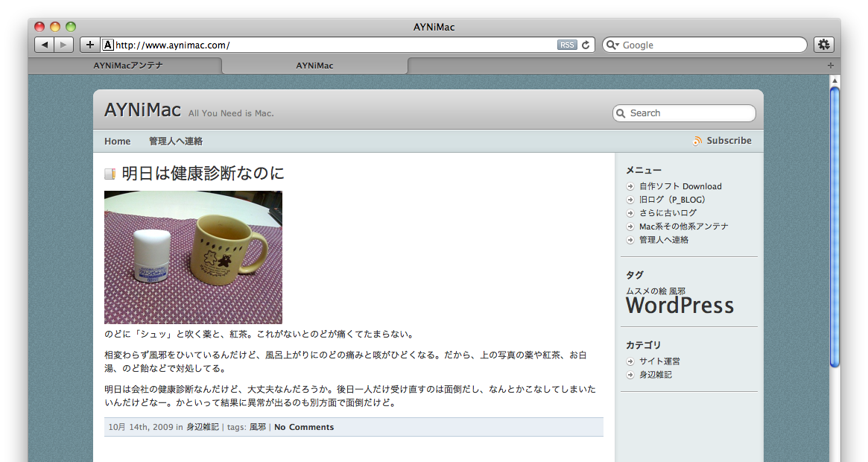Open the RSS feed badge in address bar

point(567,45)
